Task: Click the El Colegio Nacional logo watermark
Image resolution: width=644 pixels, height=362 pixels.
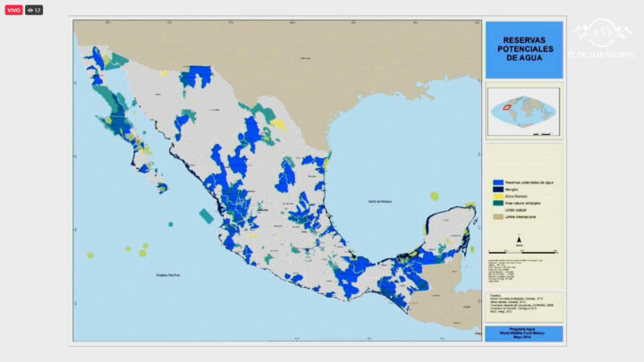Action: click(602, 39)
